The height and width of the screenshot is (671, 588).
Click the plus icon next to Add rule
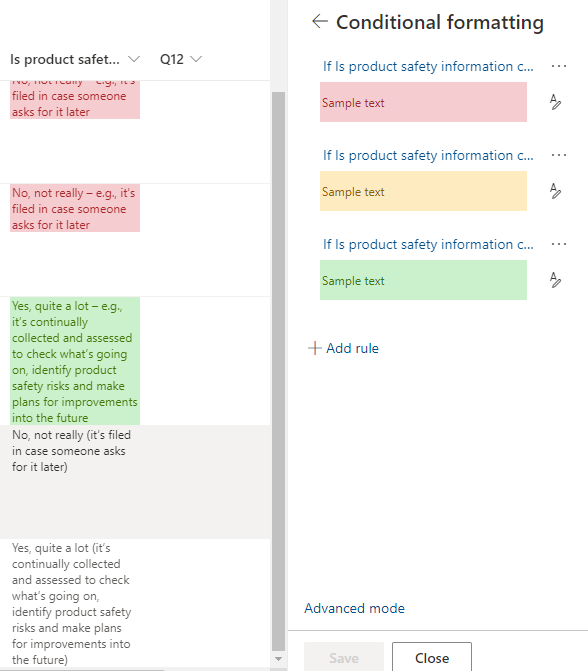pos(315,348)
